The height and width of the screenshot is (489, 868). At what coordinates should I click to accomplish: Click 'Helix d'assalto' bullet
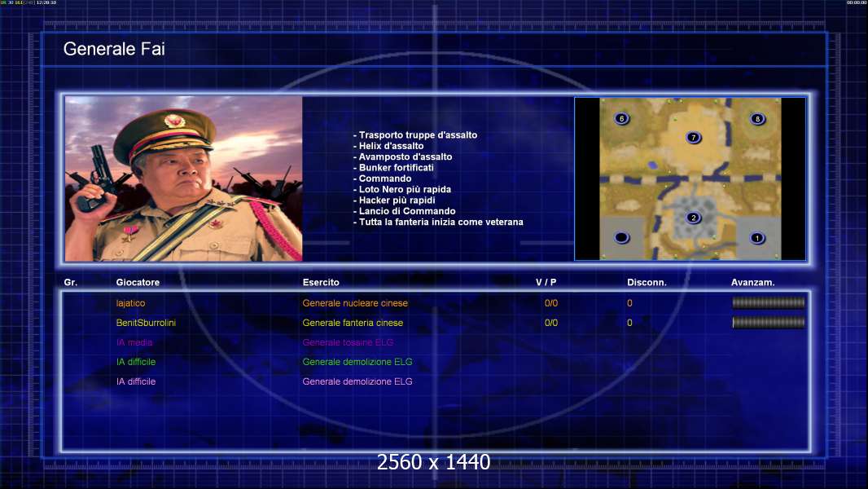[x=388, y=146]
